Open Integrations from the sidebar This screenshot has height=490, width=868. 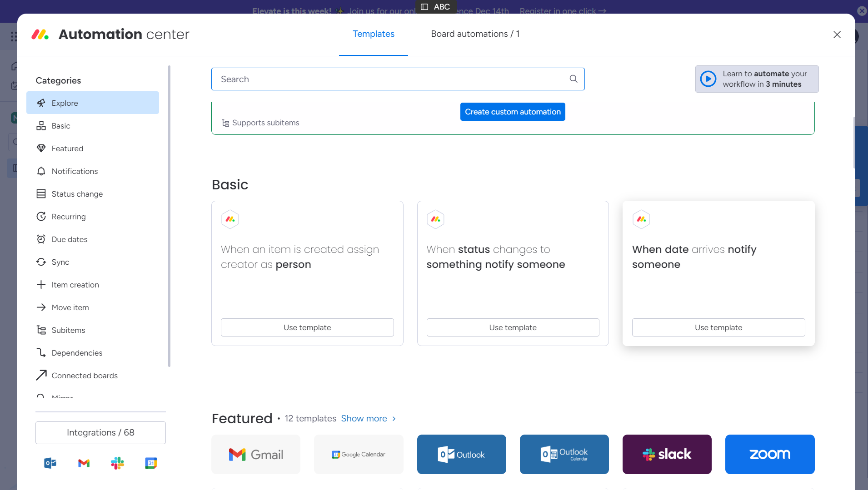[100, 432]
